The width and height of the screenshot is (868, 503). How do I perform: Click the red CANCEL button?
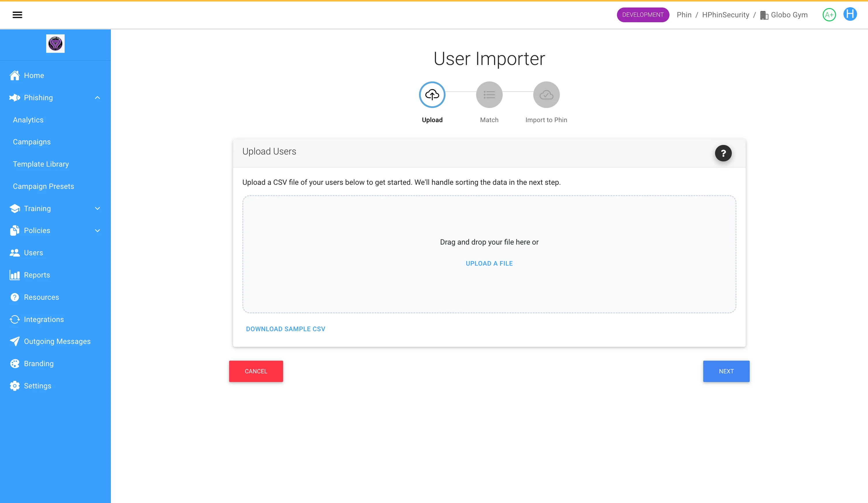[256, 371]
